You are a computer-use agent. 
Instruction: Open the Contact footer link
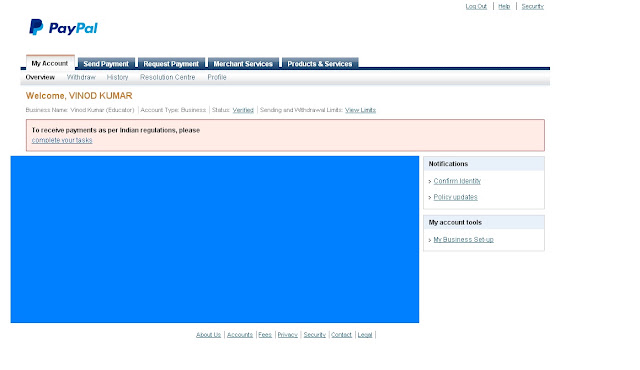tap(341, 335)
